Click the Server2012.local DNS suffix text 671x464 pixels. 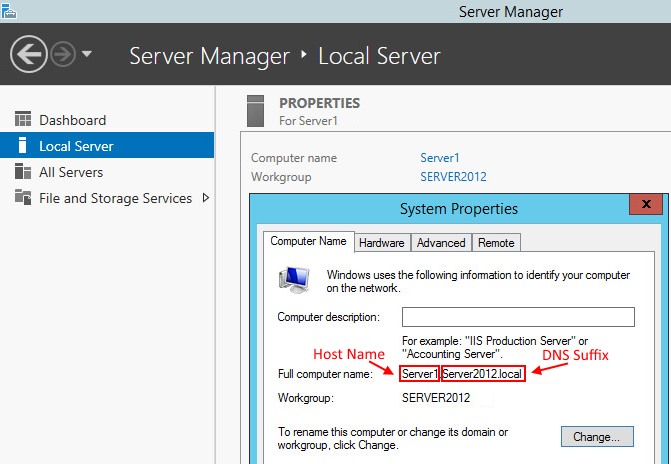tap(483, 374)
